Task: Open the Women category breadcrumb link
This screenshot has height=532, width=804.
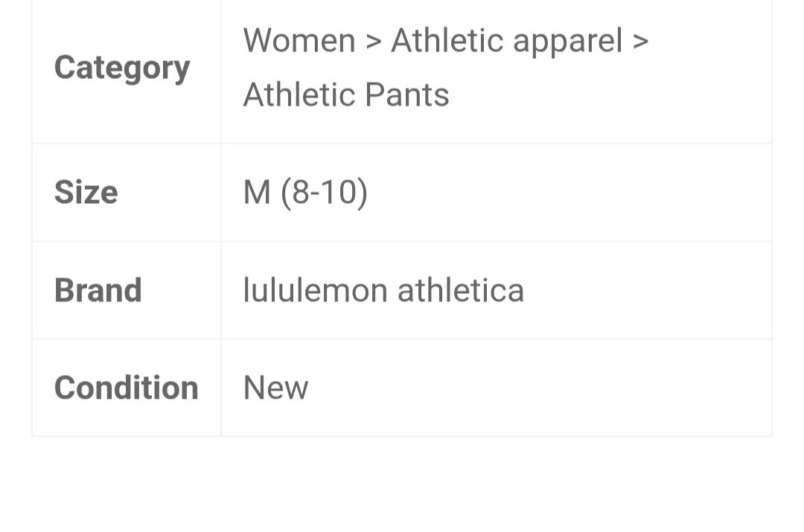Action: pos(299,40)
